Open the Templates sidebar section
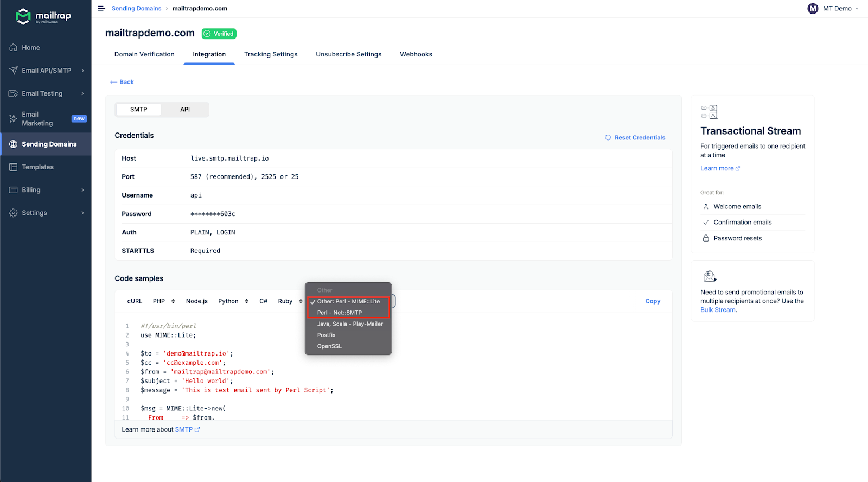The height and width of the screenshot is (482, 868). tap(37, 167)
